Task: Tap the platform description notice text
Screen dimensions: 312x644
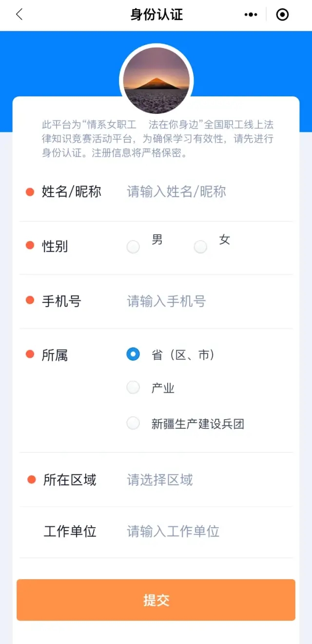Action: [x=157, y=139]
